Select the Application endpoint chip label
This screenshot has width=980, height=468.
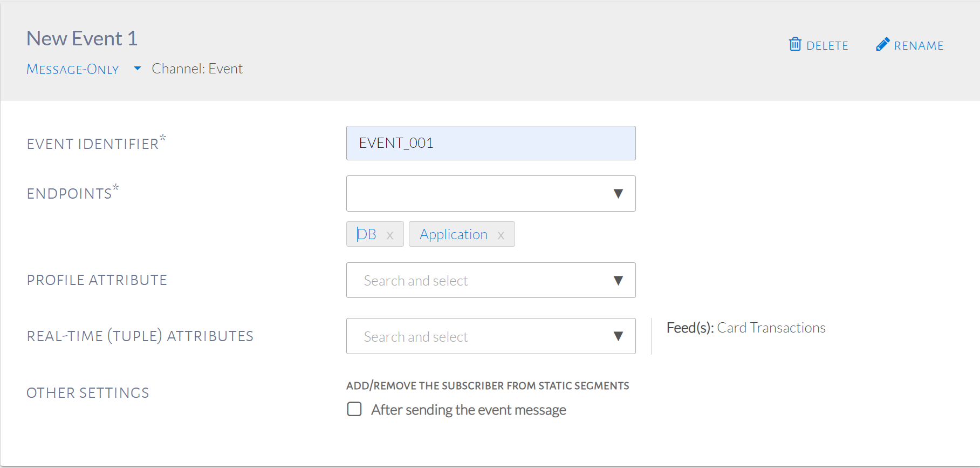pos(453,234)
